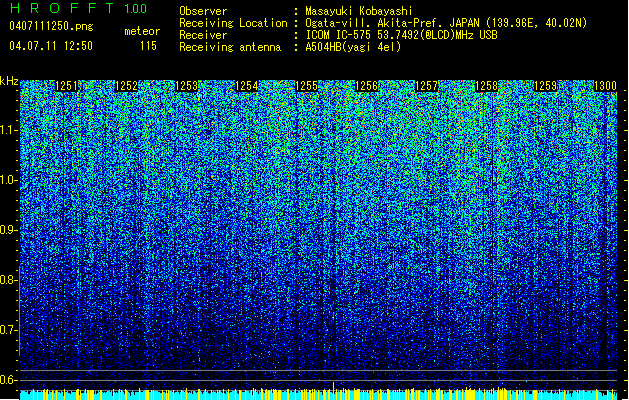629x400 pixels.
Task: Click the HROFFT 1.00 title text
Action: 78,8
